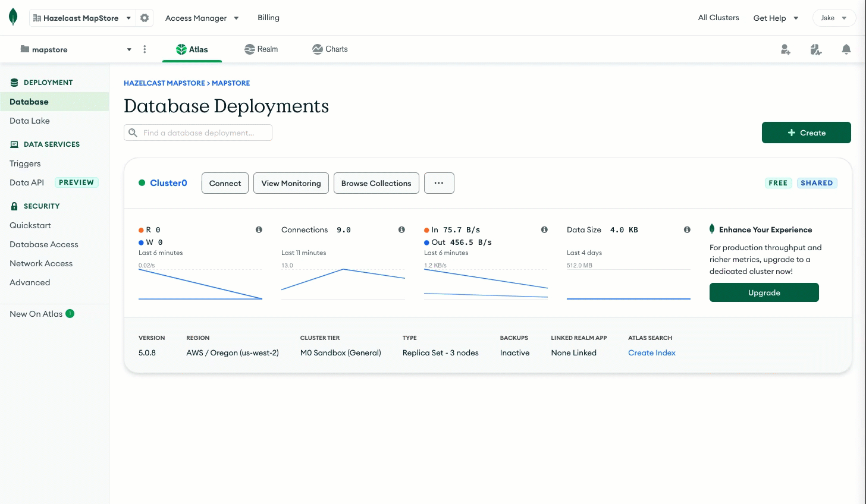This screenshot has width=866, height=504.
Task: Open the cluster ellipsis options menu
Action: pyautogui.click(x=439, y=183)
